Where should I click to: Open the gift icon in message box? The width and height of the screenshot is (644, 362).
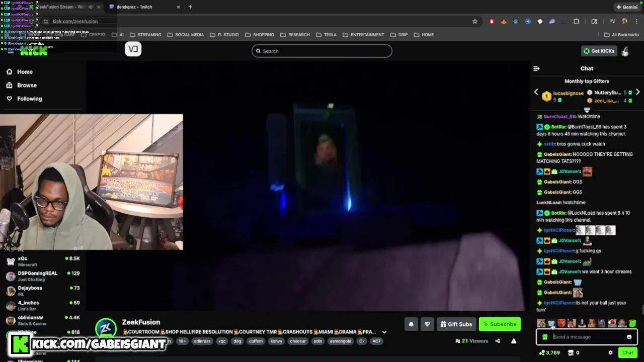coord(545,337)
